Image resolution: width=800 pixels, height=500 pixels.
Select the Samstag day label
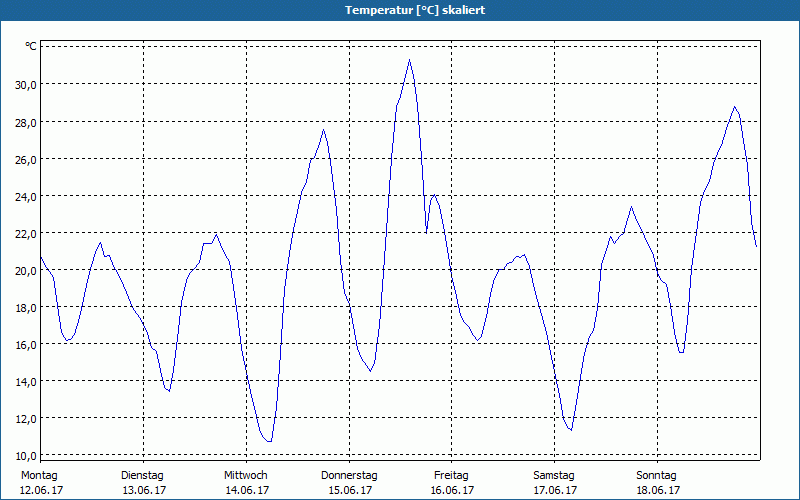[x=554, y=475]
